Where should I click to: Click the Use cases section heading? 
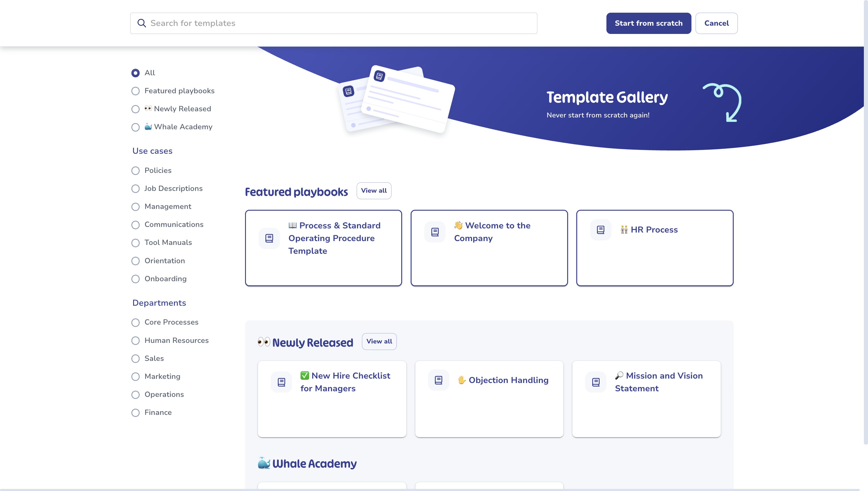(152, 151)
